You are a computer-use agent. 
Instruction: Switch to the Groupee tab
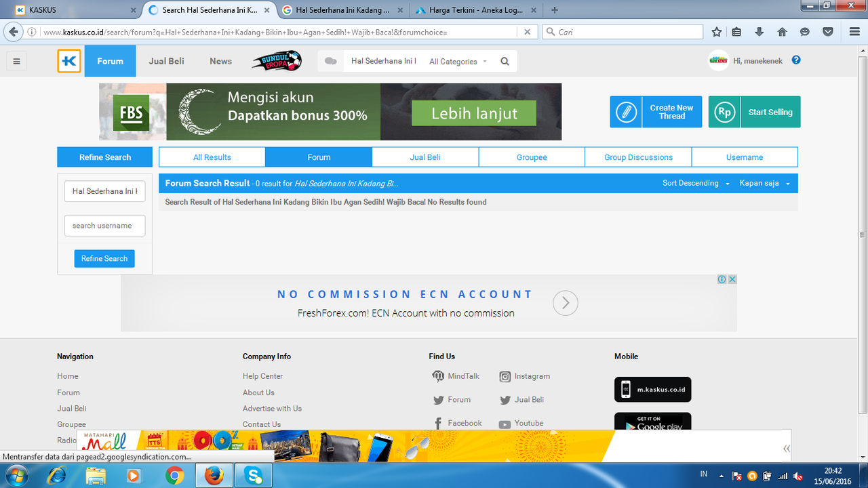pos(532,157)
